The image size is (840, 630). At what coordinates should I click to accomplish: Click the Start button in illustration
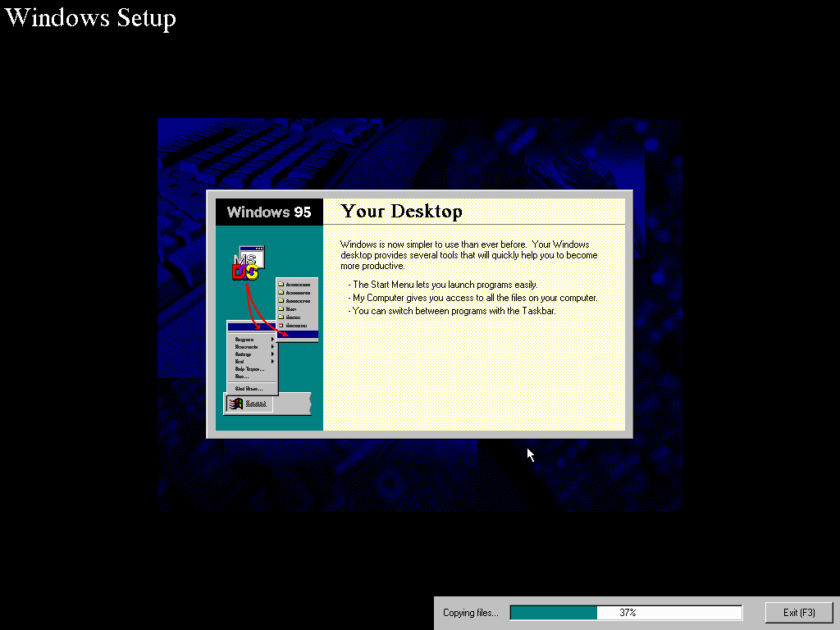tap(249, 404)
